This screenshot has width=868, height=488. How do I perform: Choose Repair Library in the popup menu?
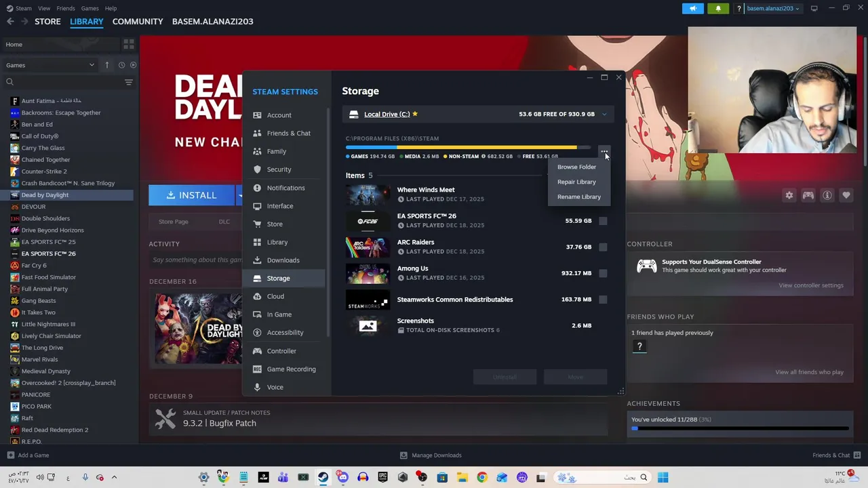[576, 182]
